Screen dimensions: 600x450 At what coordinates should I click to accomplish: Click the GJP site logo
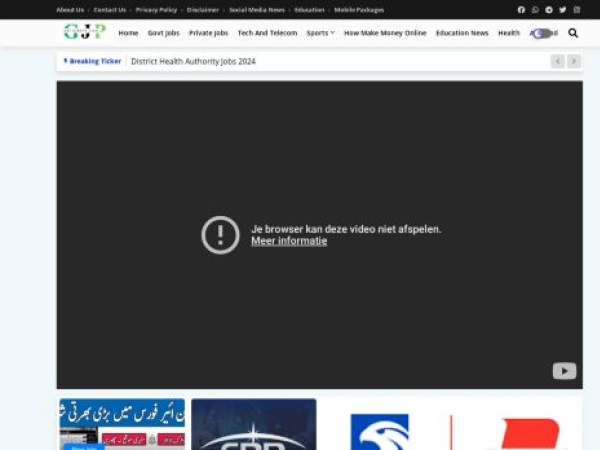pos(84,32)
